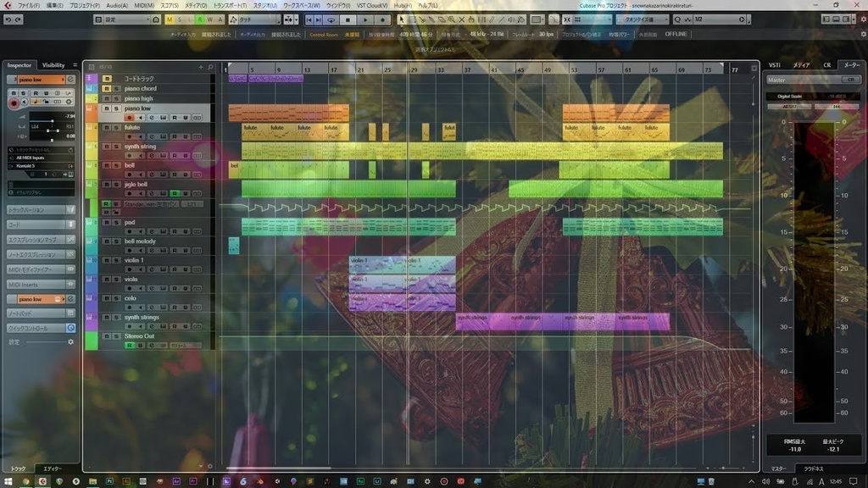Click the piano low volume fader
The image size is (868, 488).
click(x=53, y=119)
